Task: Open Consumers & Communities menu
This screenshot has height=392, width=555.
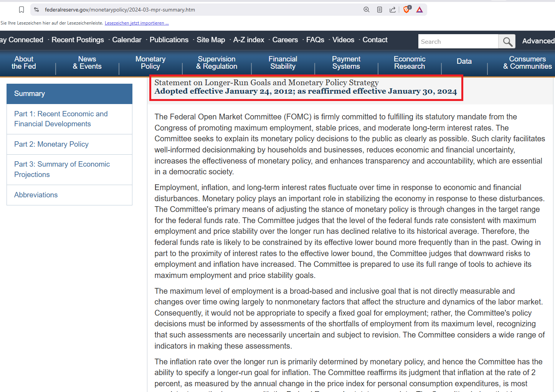Action: [x=527, y=63]
